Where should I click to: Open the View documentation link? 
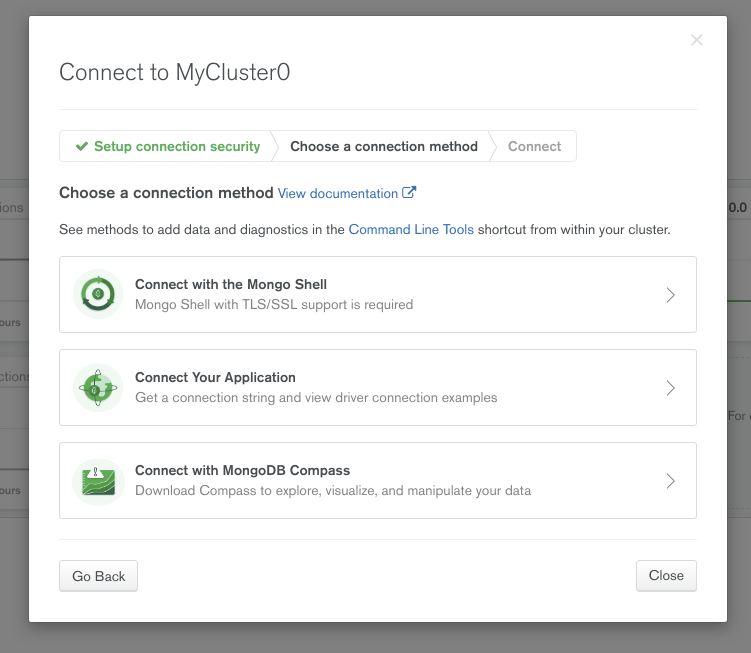coord(338,193)
